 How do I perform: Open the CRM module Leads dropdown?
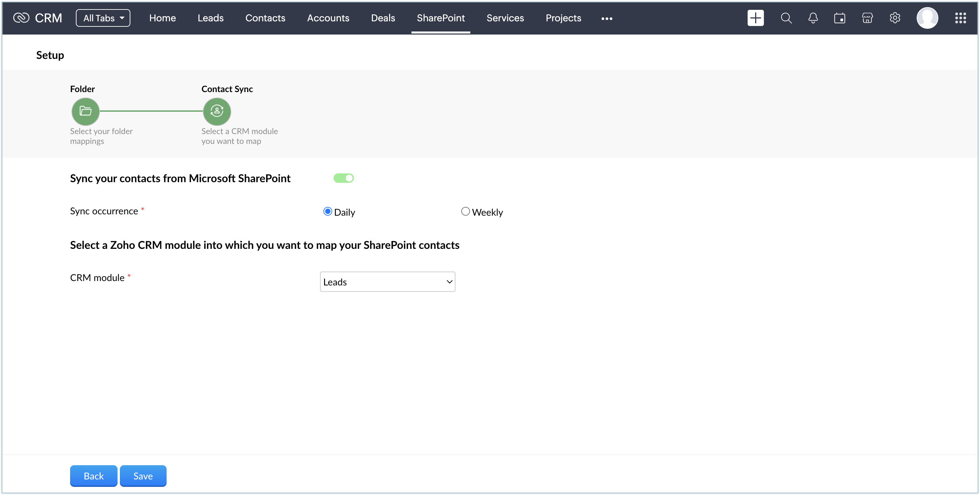tap(387, 282)
